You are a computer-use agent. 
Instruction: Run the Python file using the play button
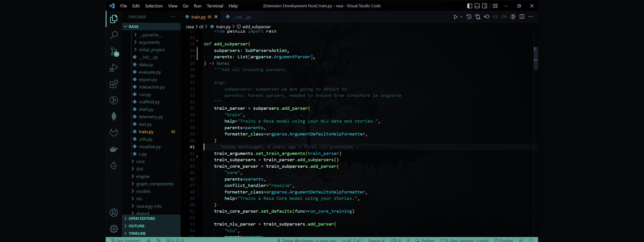point(455,17)
